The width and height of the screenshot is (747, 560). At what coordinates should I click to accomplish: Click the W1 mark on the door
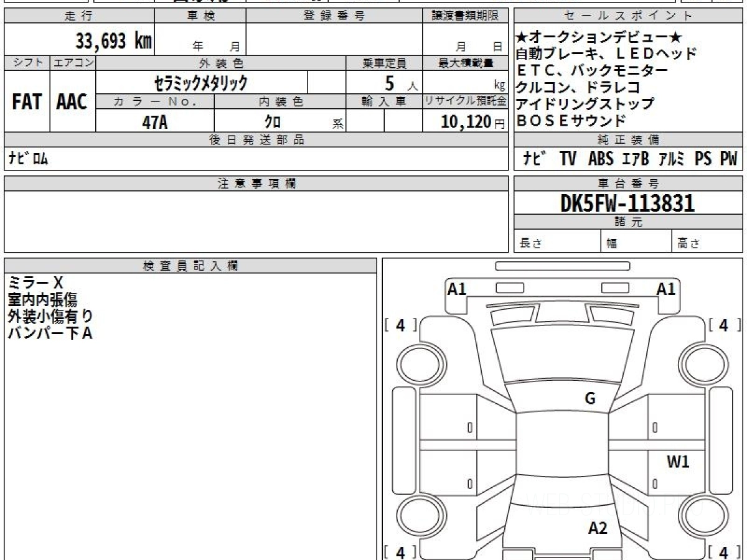point(678,462)
